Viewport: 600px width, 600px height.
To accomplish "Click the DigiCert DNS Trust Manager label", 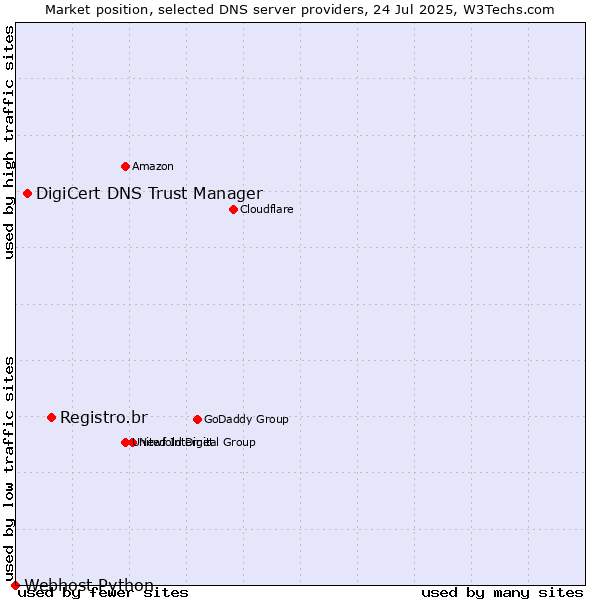I will tap(149, 194).
